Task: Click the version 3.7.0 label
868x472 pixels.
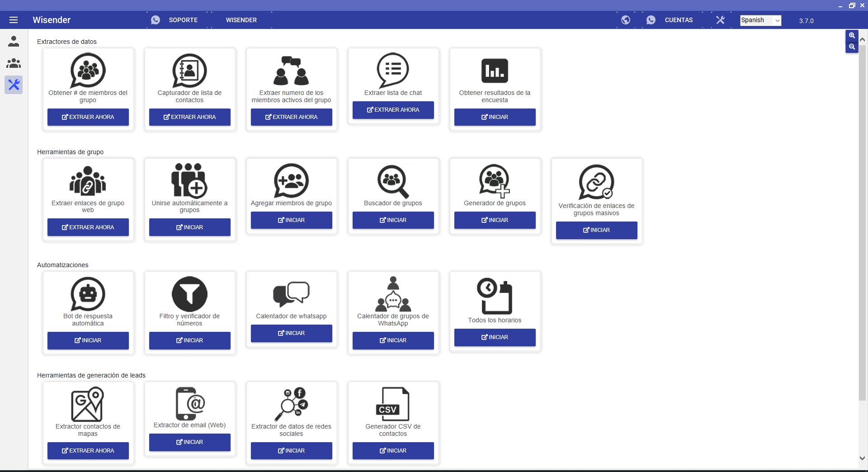Action: [x=806, y=21]
